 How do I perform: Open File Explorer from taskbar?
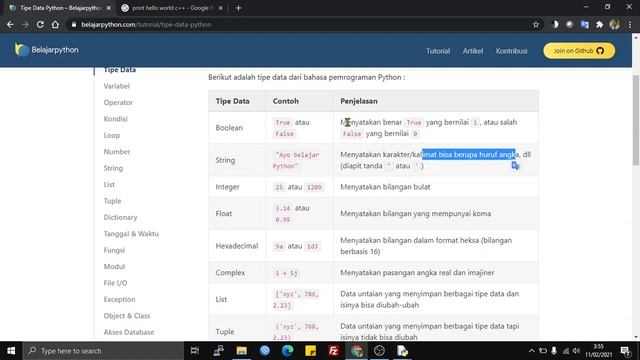point(242,351)
